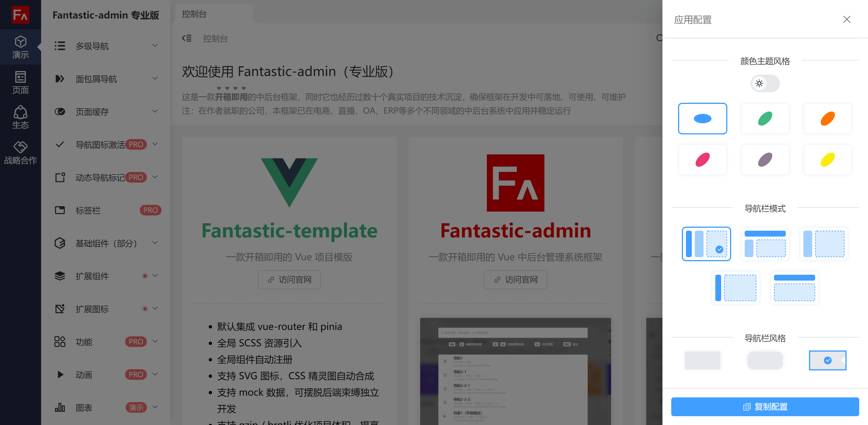Select the top-plus-side navigation mode layout
The image size is (868, 425).
click(x=765, y=244)
